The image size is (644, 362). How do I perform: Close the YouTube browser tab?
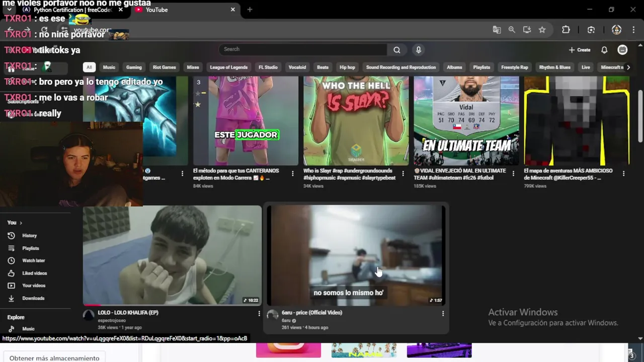232,10
